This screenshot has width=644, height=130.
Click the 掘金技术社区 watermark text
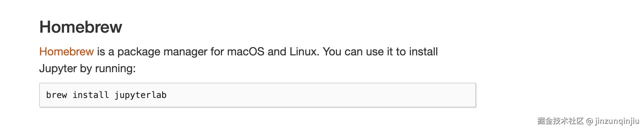coord(560,121)
